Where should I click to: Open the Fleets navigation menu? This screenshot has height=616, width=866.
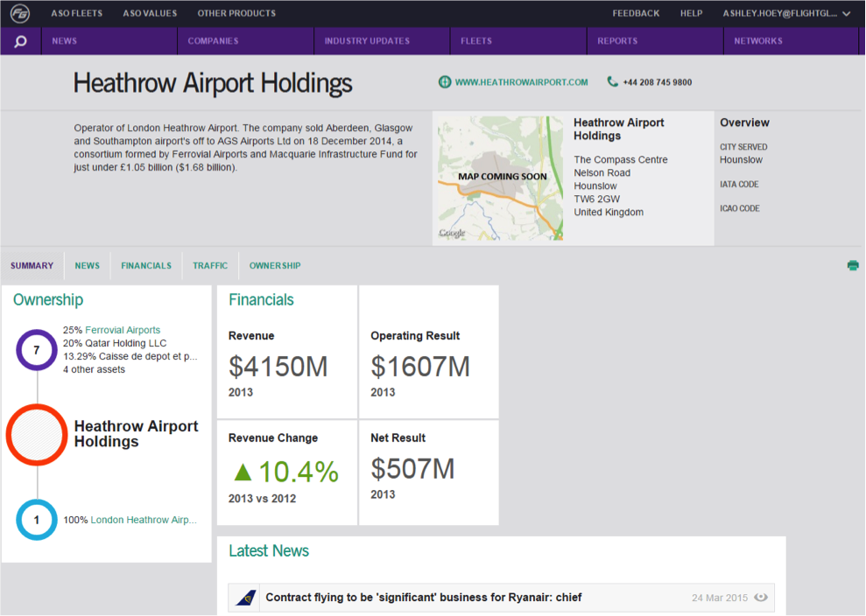point(476,41)
